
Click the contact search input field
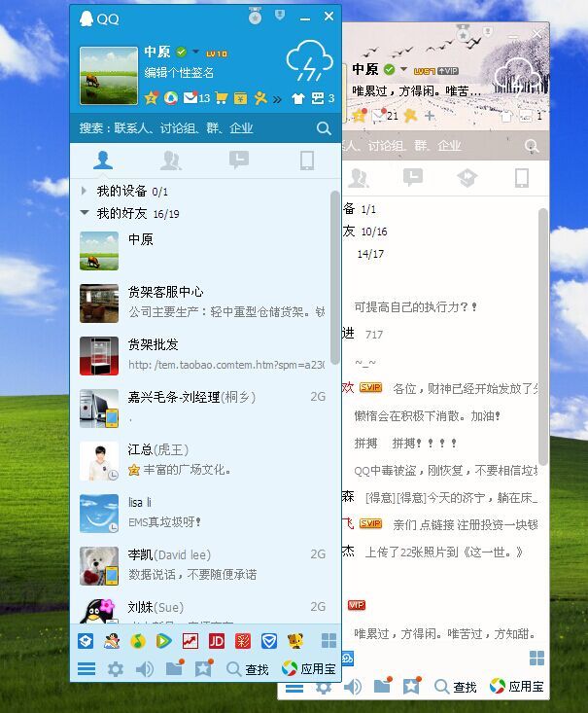click(194, 128)
